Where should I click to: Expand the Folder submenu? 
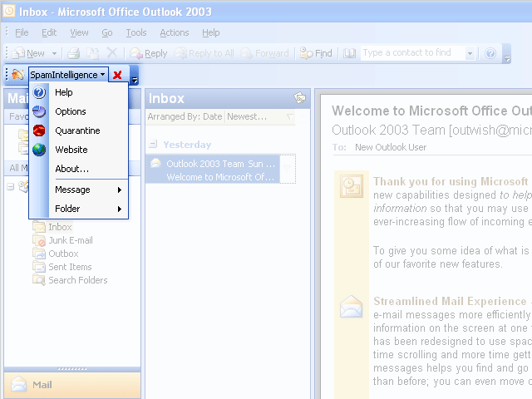click(79, 209)
